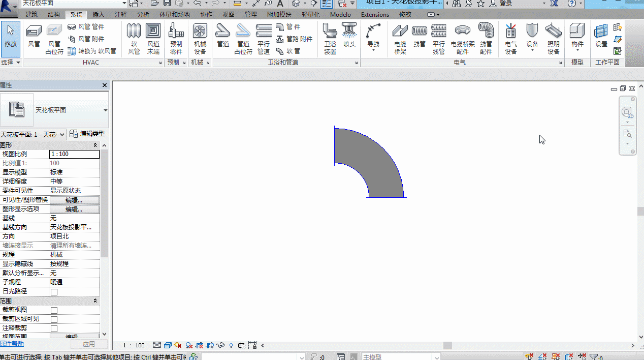Select the 电缆桥架 cable tray tool
Viewport: 644px width, 360px height.
pyautogui.click(x=400, y=39)
